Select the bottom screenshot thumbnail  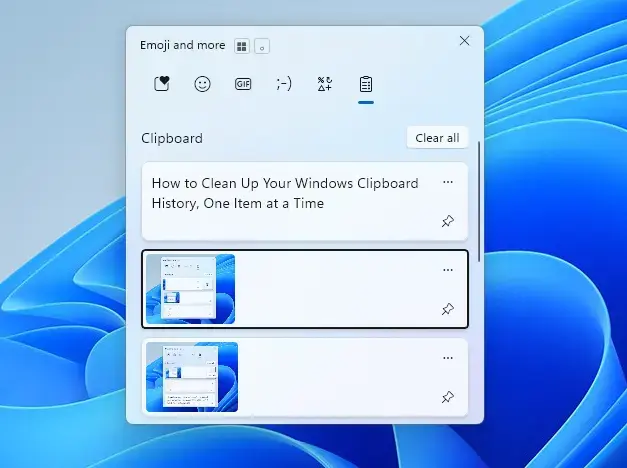pos(192,377)
